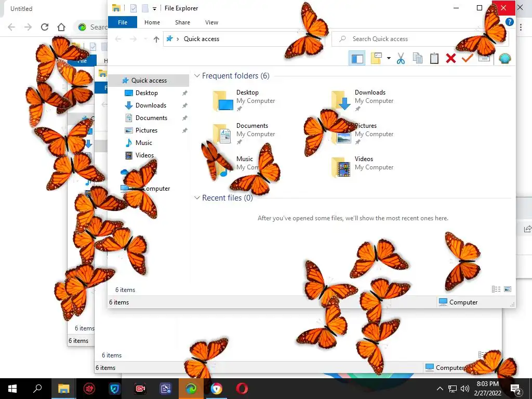Open Customize Quick Access Toolbar dropdown in the title bar
This screenshot has width=532, height=399.
(154, 9)
